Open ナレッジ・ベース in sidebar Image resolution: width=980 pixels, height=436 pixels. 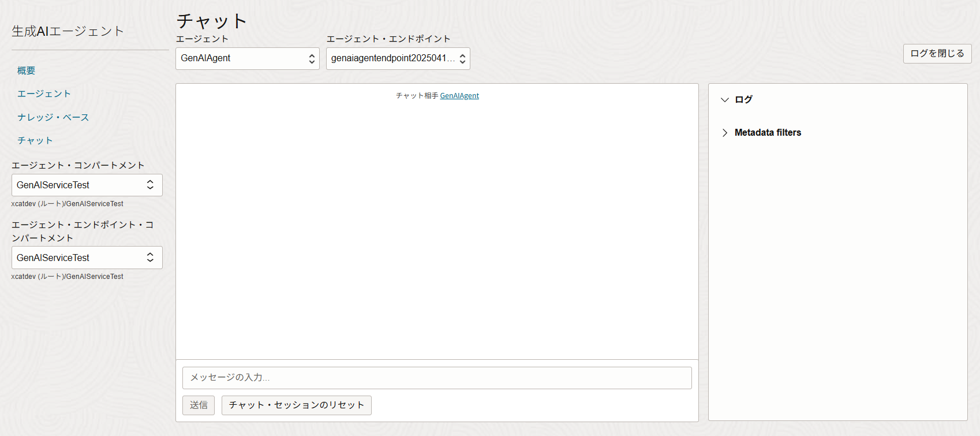pyautogui.click(x=53, y=117)
